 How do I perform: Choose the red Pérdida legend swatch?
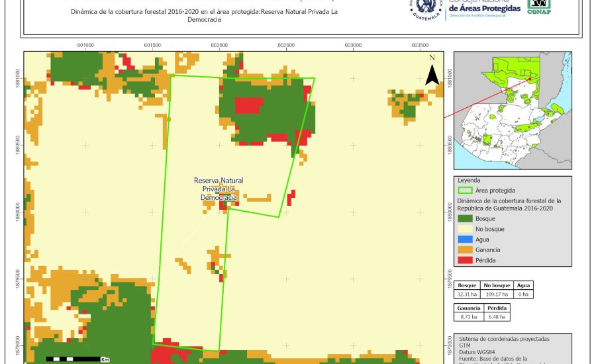click(x=466, y=261)
